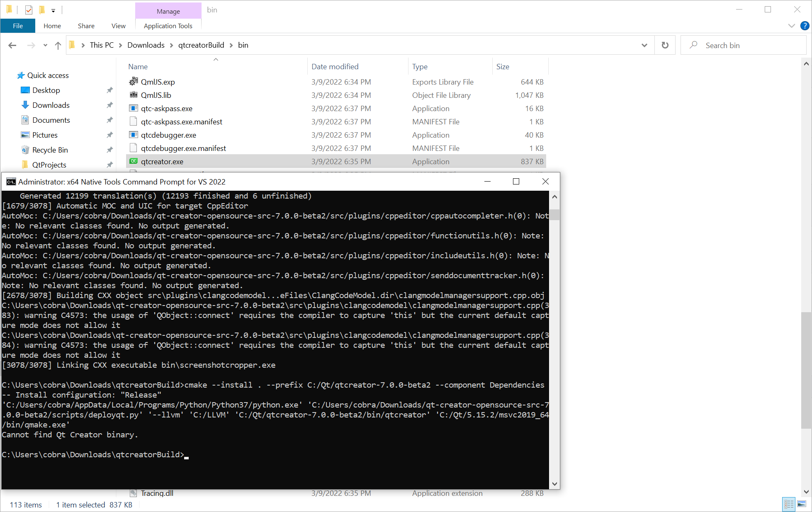This screenshot has width=812, height=512.
Task: Open the Share ribbon tab
Action: point(86,26)
